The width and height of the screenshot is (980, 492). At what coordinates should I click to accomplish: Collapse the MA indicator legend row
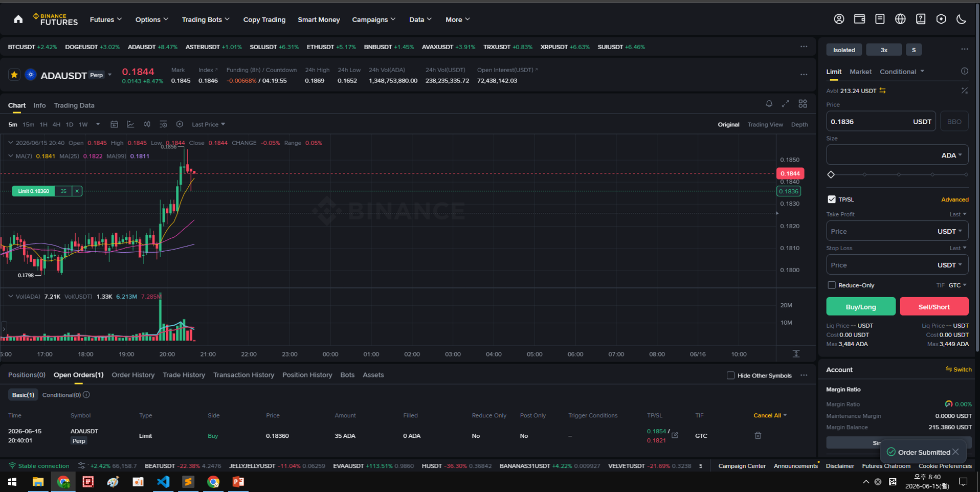tap(10, 156)
